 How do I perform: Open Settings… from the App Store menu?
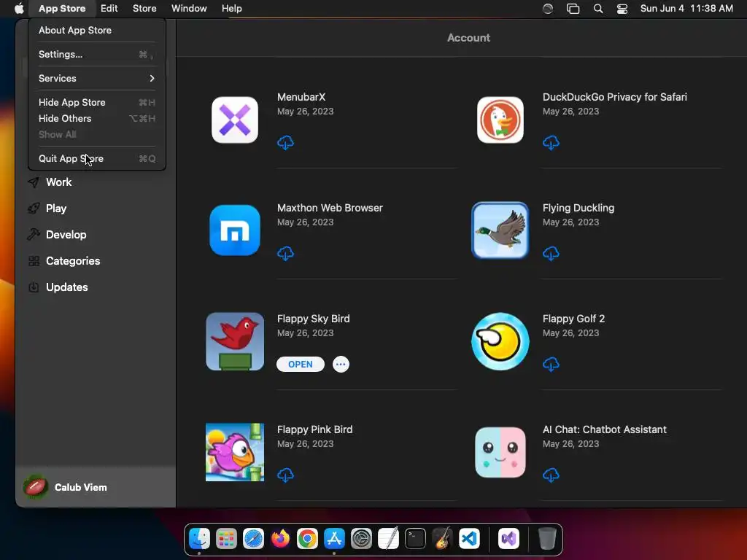point(97,54)
